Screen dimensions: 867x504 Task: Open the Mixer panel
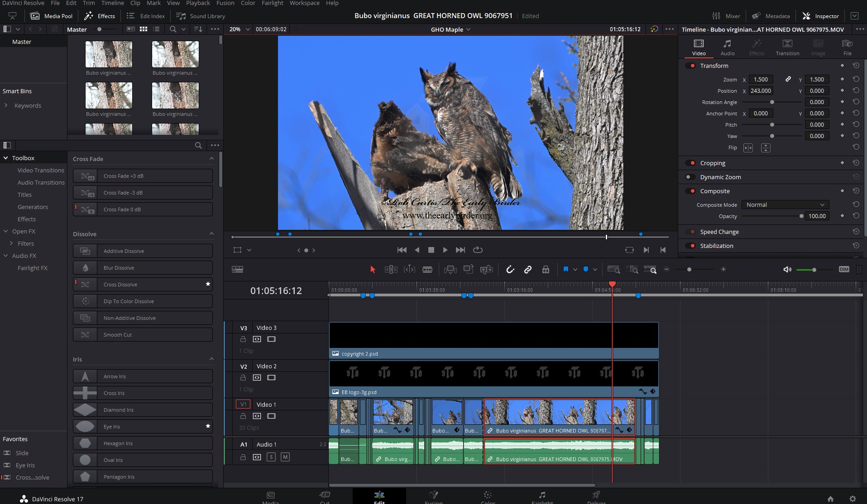pyautogui.click(x=726, y=16)
